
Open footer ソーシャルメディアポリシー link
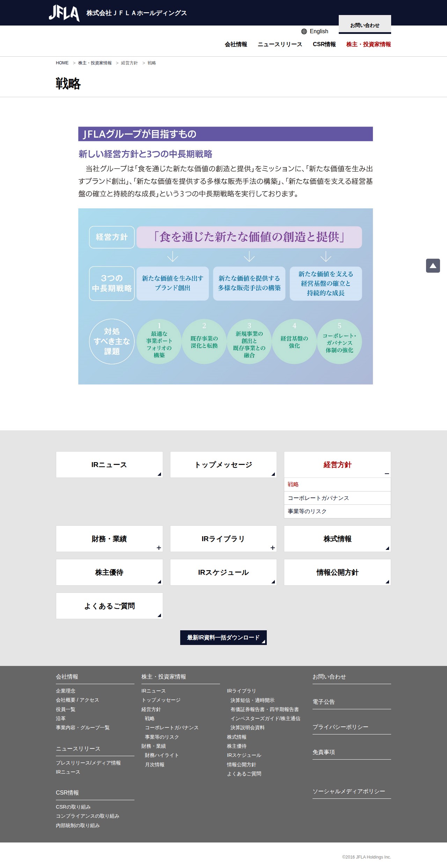click(x=349, y=791)
